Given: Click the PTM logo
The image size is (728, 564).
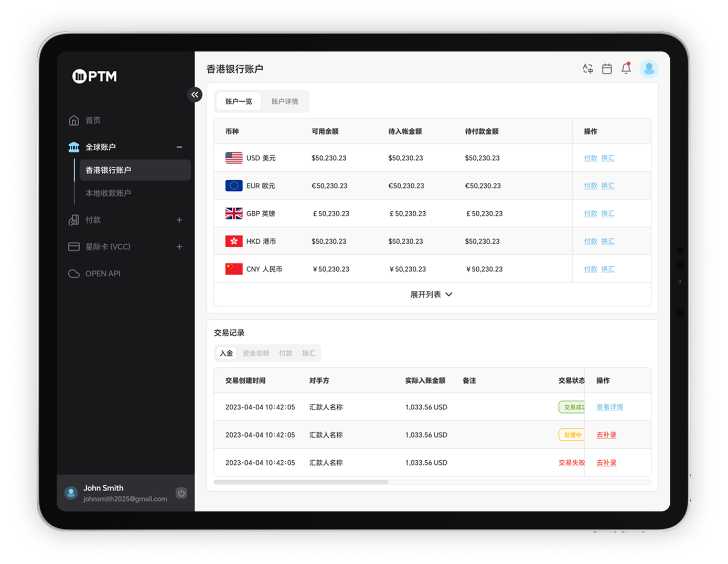Looking at the screenshot, I should tap(93, 76).
